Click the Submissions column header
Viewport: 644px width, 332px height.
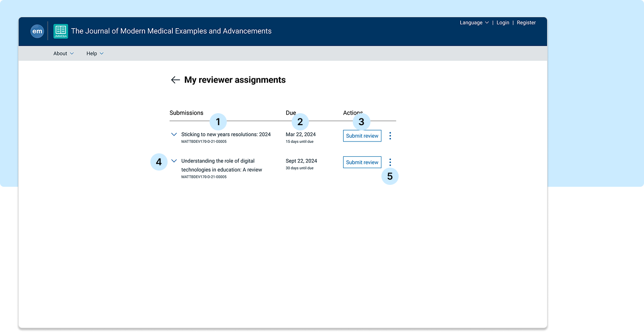[x=186, y=113]
